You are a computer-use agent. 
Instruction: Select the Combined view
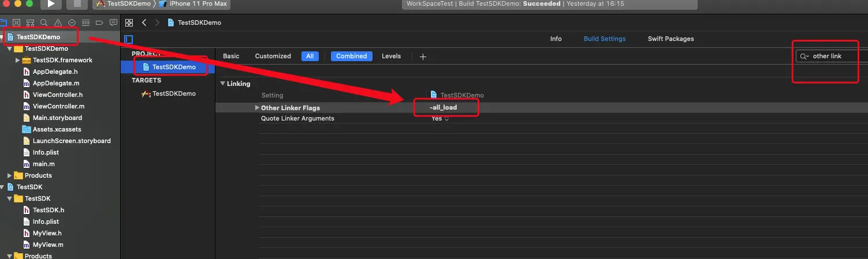352,56
